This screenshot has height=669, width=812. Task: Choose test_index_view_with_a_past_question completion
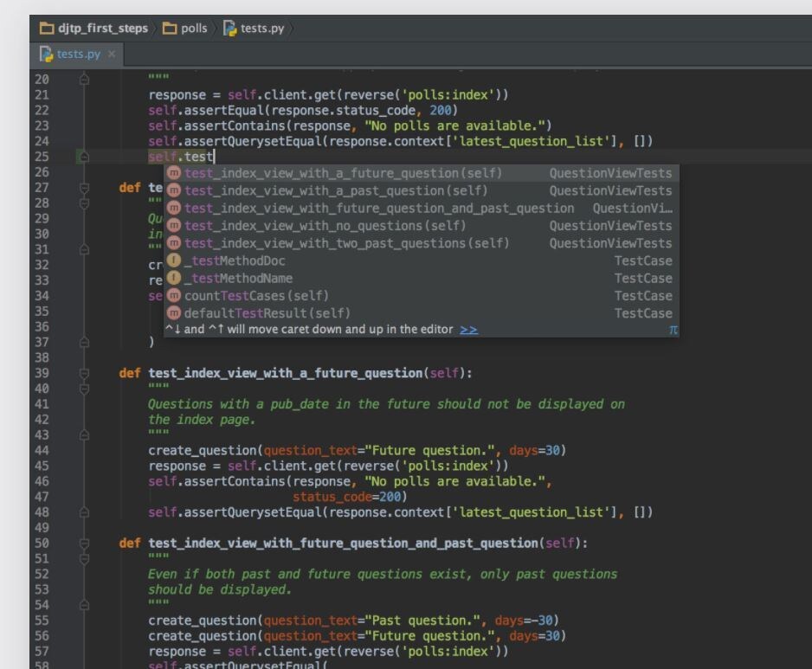421,190
